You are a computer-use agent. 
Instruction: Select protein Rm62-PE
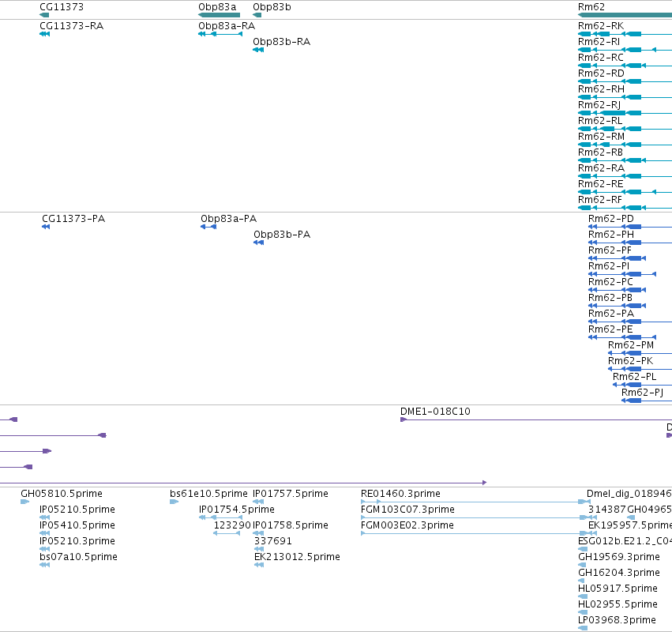click(x=610, y=329)
